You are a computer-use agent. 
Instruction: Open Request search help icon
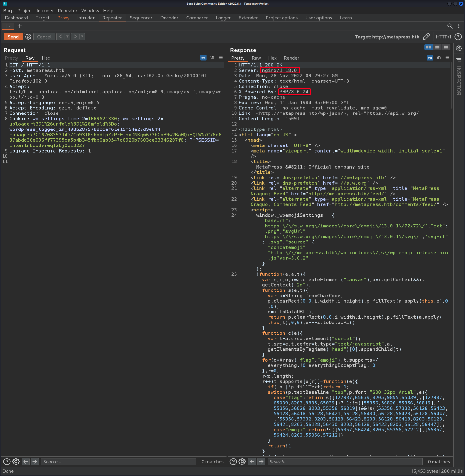(7, 462)
